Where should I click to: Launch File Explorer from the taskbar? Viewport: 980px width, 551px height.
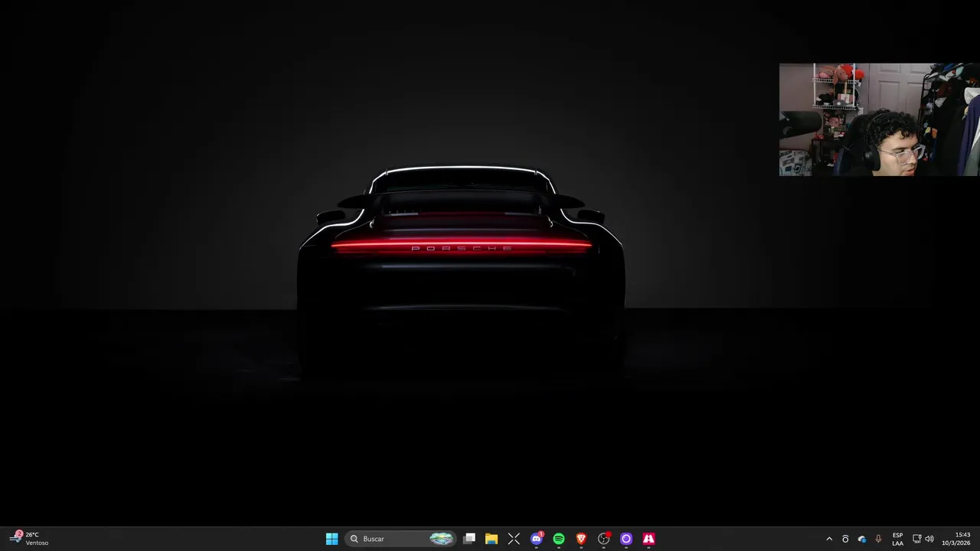point(492,539)
